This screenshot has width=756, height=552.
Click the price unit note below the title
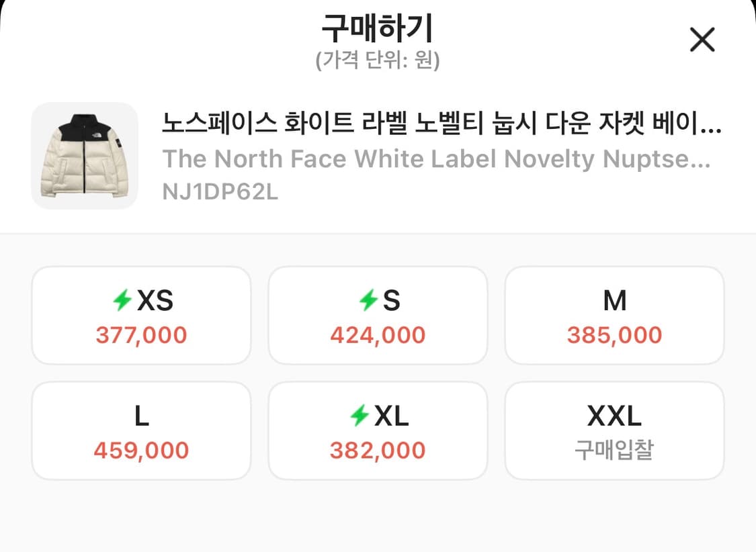[x=378, y=60]
